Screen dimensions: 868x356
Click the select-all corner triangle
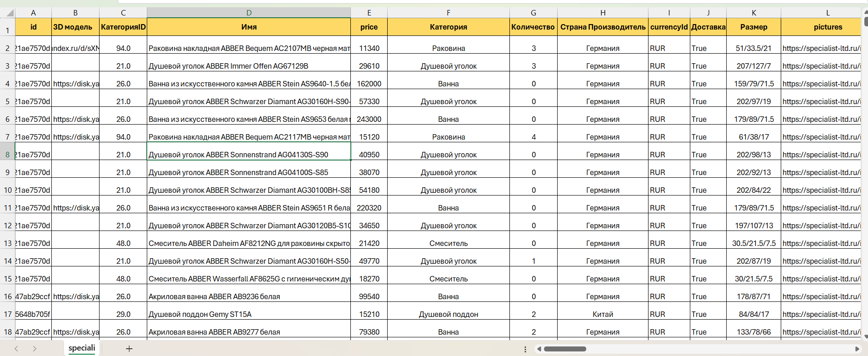click(x=10, y=13)
